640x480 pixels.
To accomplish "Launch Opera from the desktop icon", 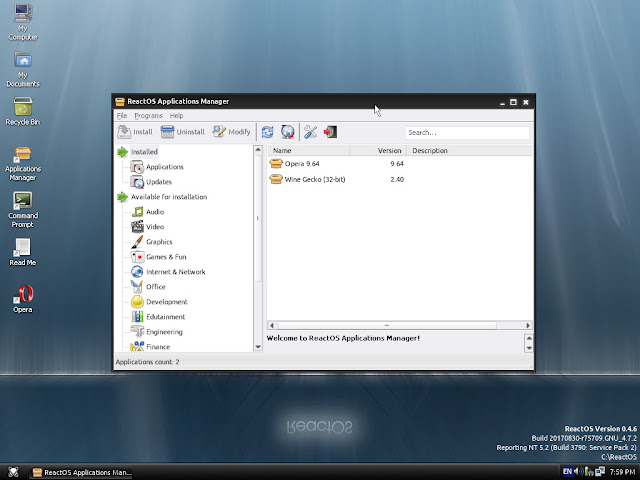I will (x=23, y=299).
